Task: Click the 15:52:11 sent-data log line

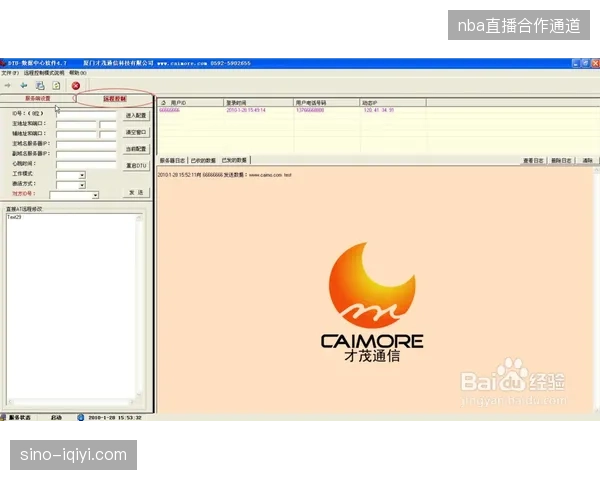Action: click(225, 175)
